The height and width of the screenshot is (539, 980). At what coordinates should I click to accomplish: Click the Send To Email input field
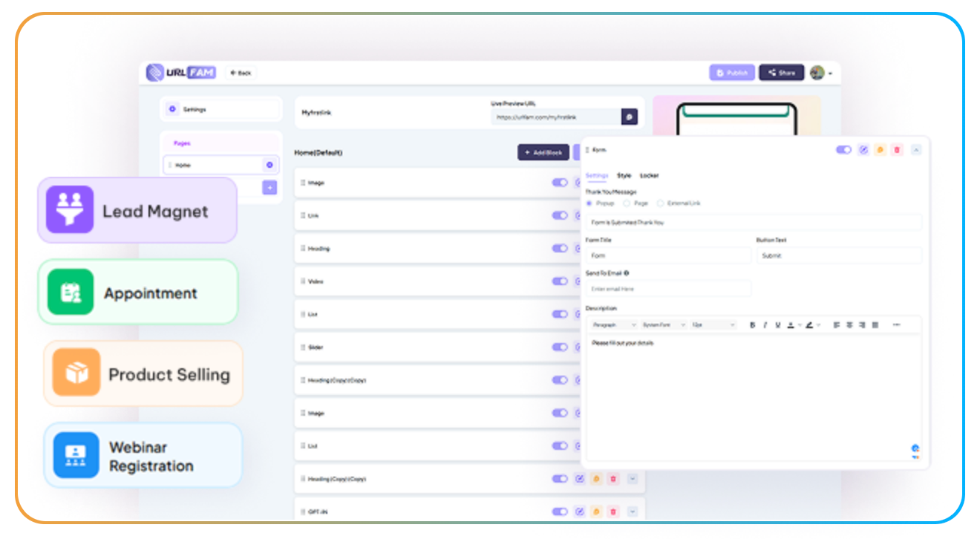pyautogui.click(x=667, y=289)
